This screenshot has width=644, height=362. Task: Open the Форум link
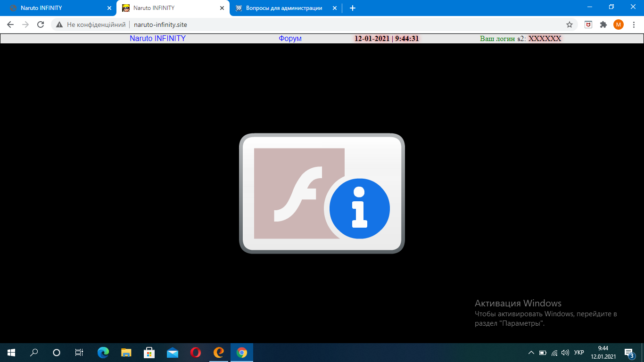pyautogui.click(x=290, y=39)
